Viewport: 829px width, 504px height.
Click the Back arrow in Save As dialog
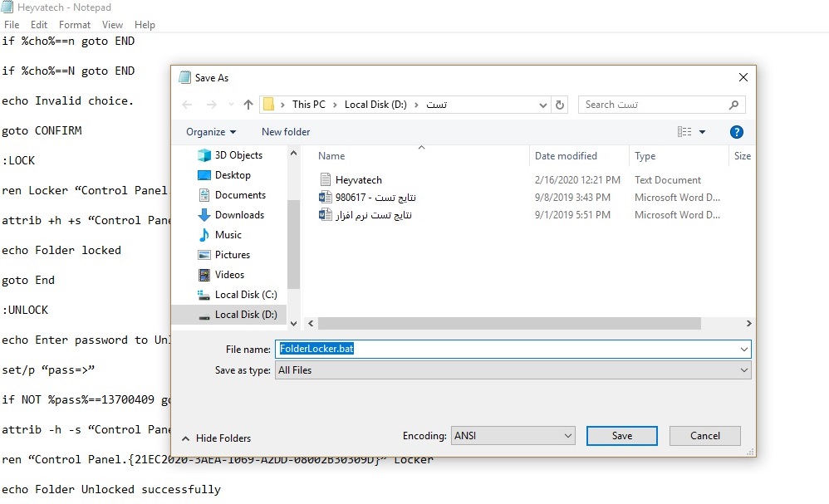tap(187, 105)
